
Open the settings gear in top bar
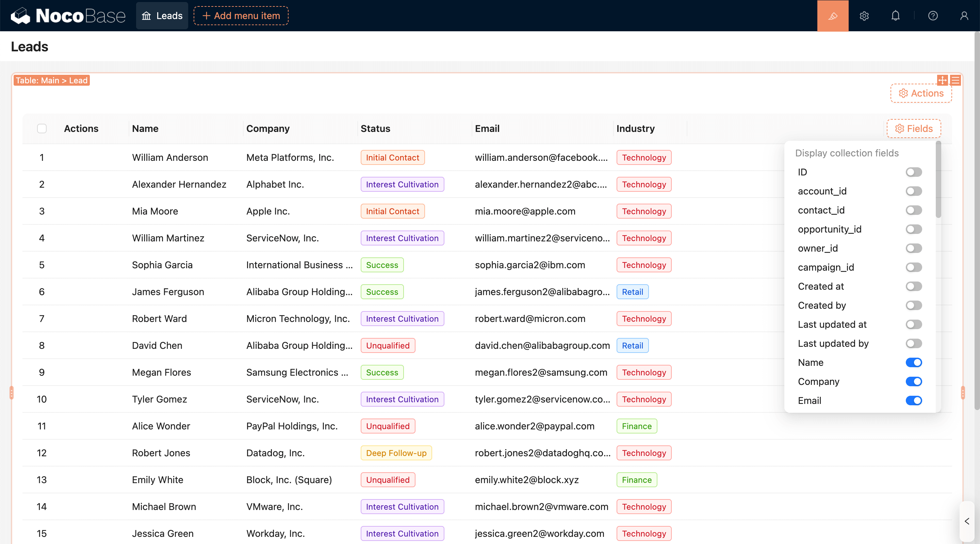[864, 16]
